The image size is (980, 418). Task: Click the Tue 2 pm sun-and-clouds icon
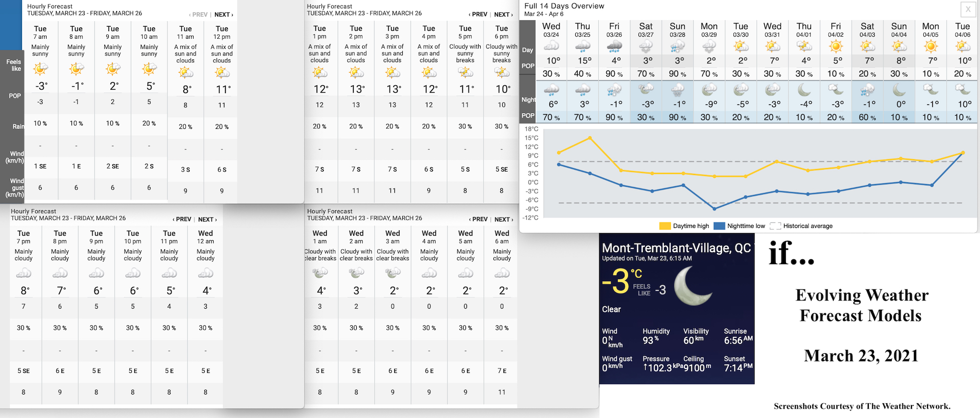(x=356, y=73)
